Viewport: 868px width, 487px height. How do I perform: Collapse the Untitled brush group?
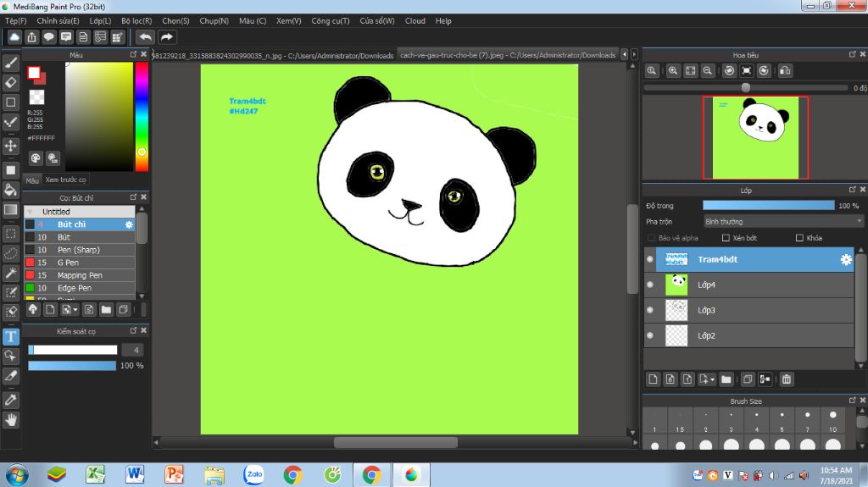pos(31,212)
